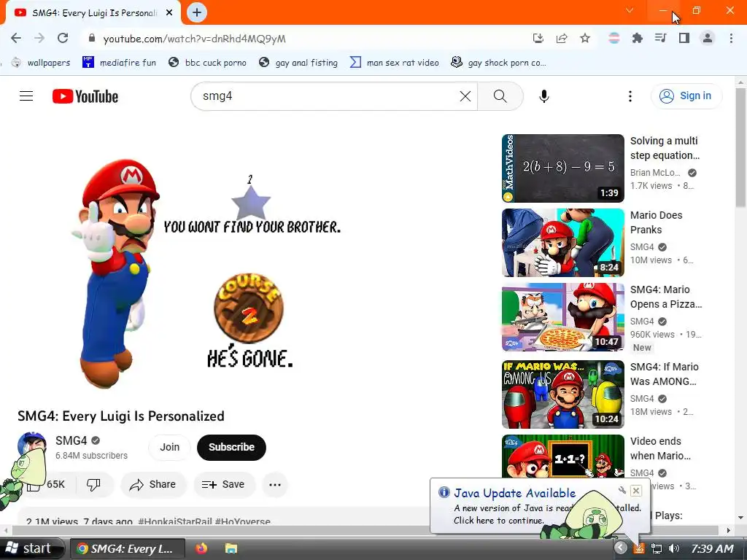Open the mediafire fun bookmark
The height and width of the screenshot is (560, 747).
pyautogui.click(x=119, y=63)
